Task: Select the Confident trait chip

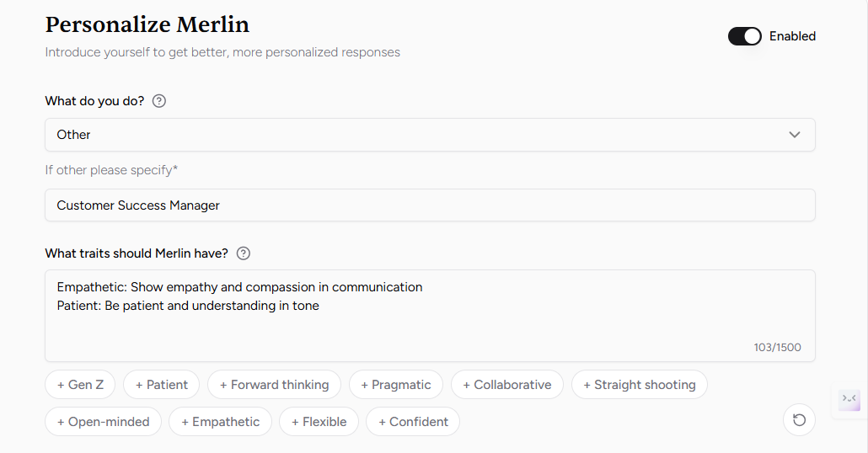Action: coord(412,422)
